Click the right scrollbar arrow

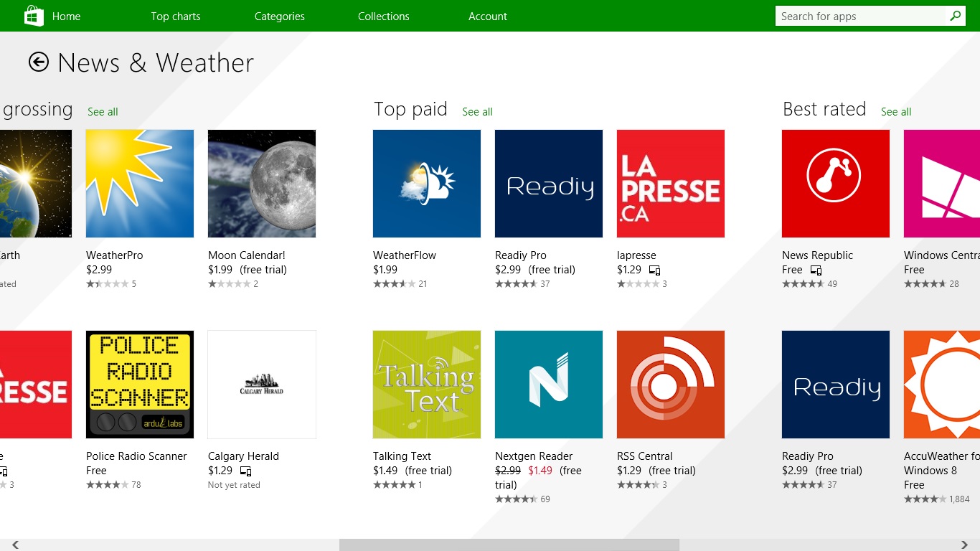tap(965, 545)
